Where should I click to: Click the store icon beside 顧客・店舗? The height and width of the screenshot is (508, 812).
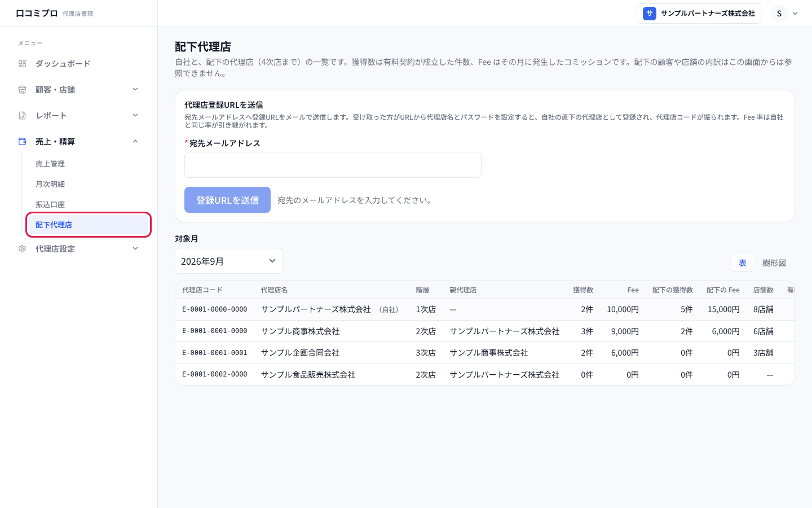tap(23, 90)
